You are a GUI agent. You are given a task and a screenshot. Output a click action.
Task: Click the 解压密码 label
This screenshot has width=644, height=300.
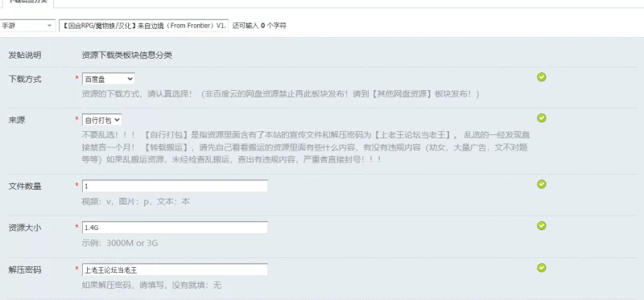tap(25, 270)
